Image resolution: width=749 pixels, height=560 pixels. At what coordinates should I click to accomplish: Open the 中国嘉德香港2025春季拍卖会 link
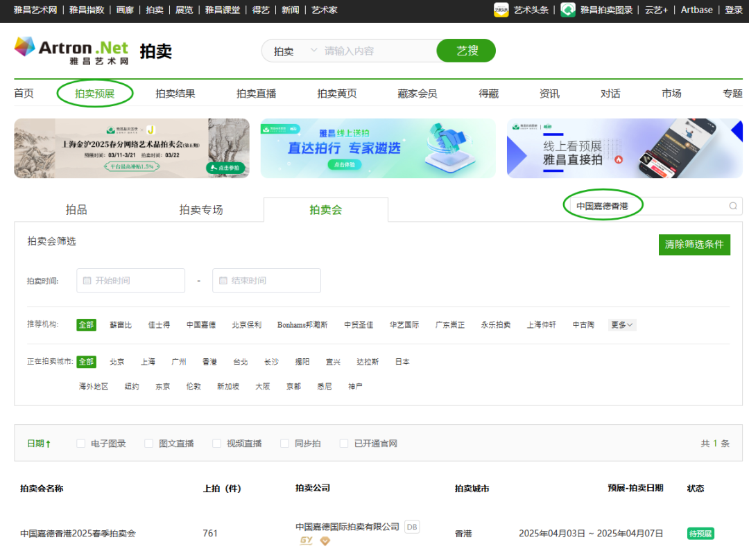[78, 533]
